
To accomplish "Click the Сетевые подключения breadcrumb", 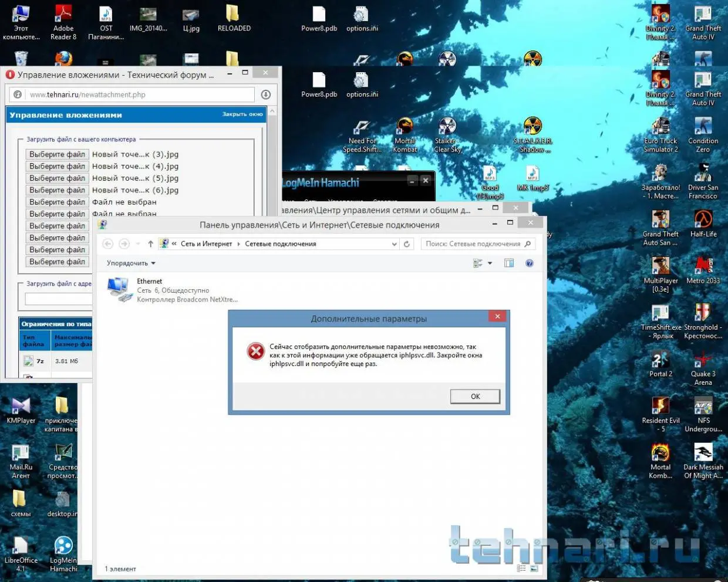I will [x=281, y=244].
